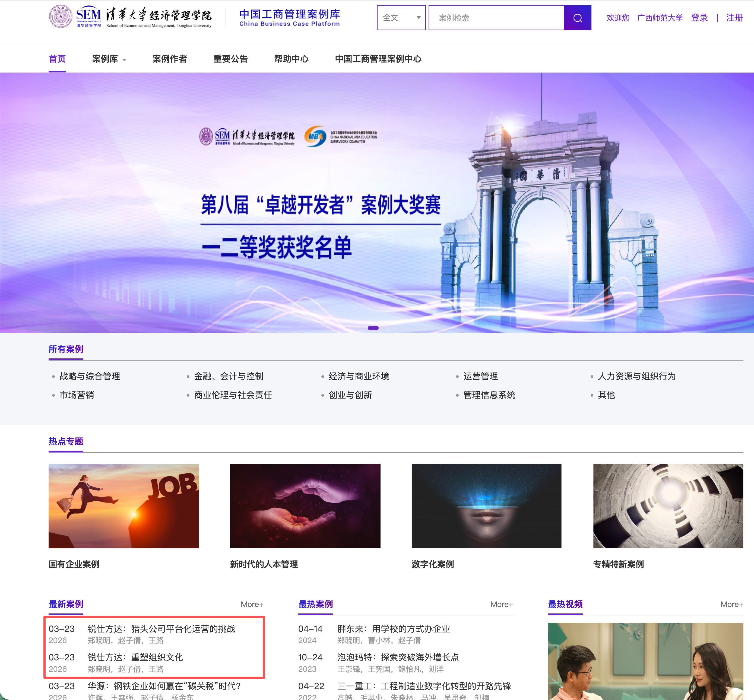Click More+ beside 最热视频
The height and width of the screenshot is (700, 754).
731,604
